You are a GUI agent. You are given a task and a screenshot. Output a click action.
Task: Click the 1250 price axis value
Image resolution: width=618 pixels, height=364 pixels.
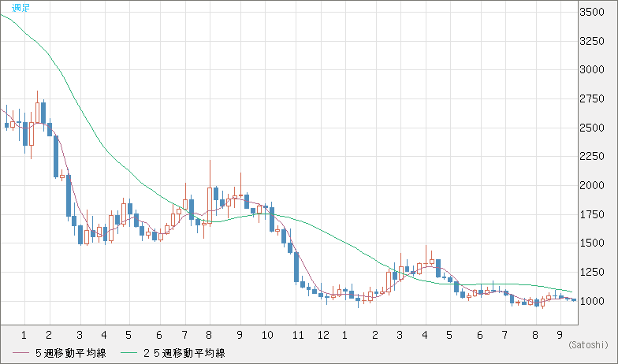592,272
